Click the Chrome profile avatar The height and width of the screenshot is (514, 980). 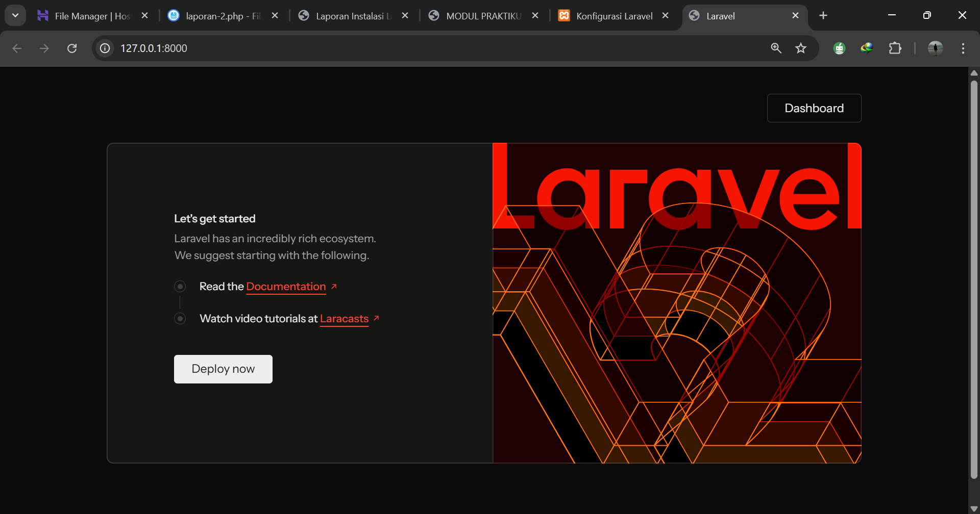click(x=936, y=48)
